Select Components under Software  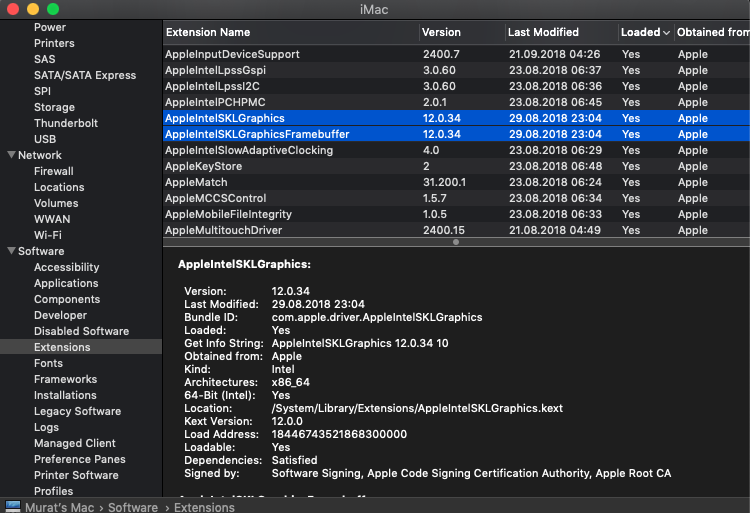(x=67, y=299)
